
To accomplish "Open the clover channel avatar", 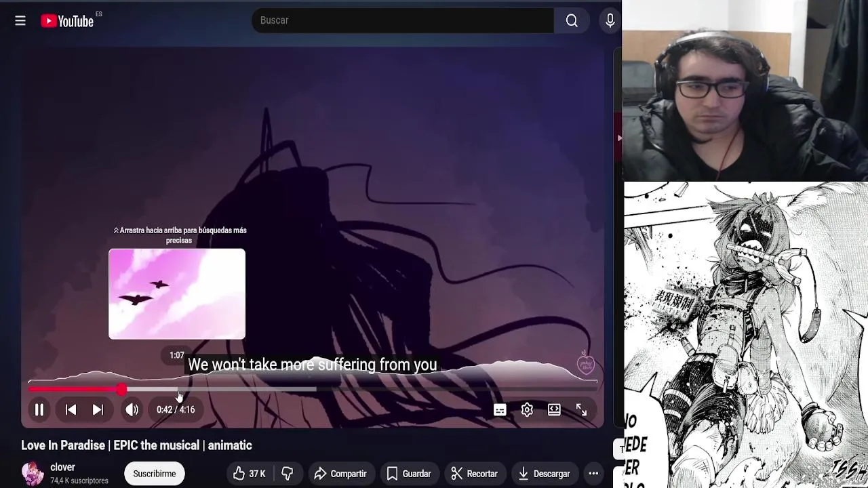I will [33, 474].
